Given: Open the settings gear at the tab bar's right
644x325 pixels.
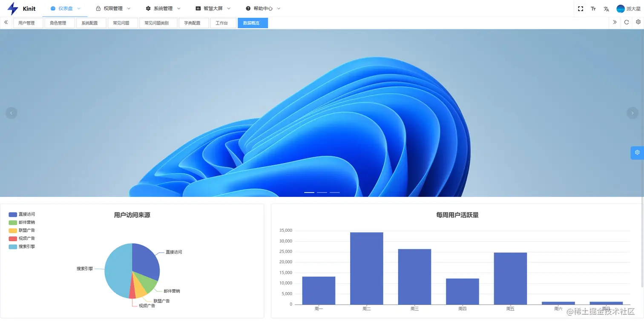Looking at the screenshot, I should pyautogui.click(x=638, y=22).
